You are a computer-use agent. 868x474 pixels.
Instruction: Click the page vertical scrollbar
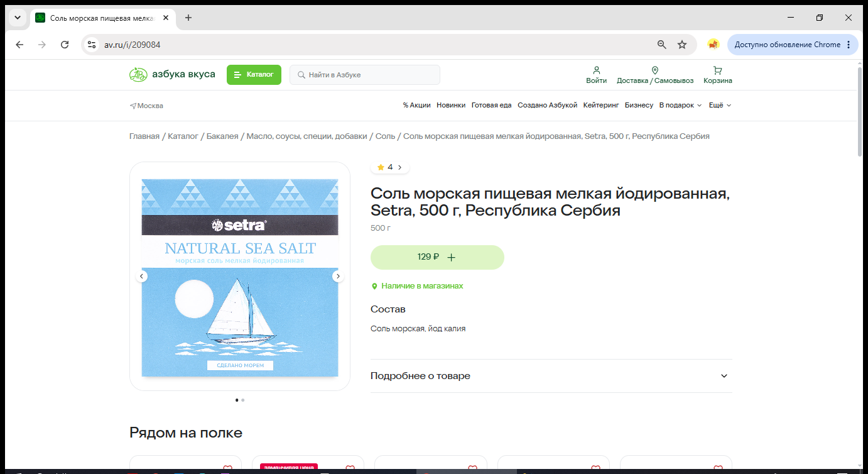(860, 111)
